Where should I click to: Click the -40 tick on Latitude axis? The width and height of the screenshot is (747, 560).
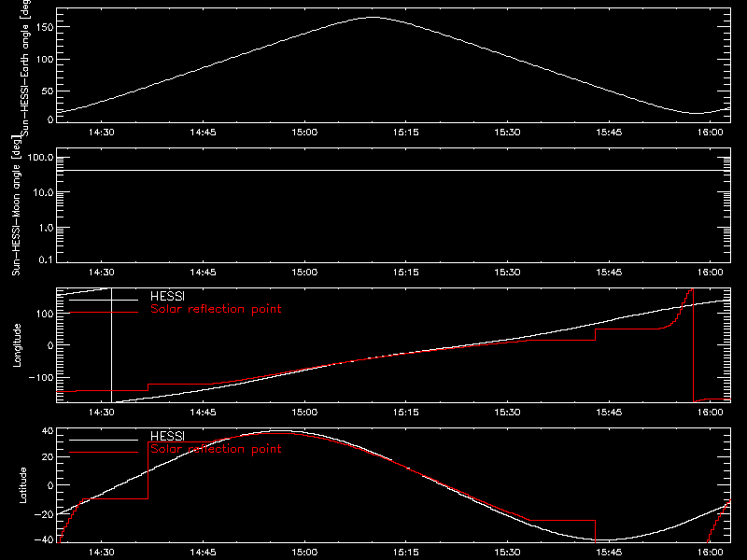click(x=43, y=540)
